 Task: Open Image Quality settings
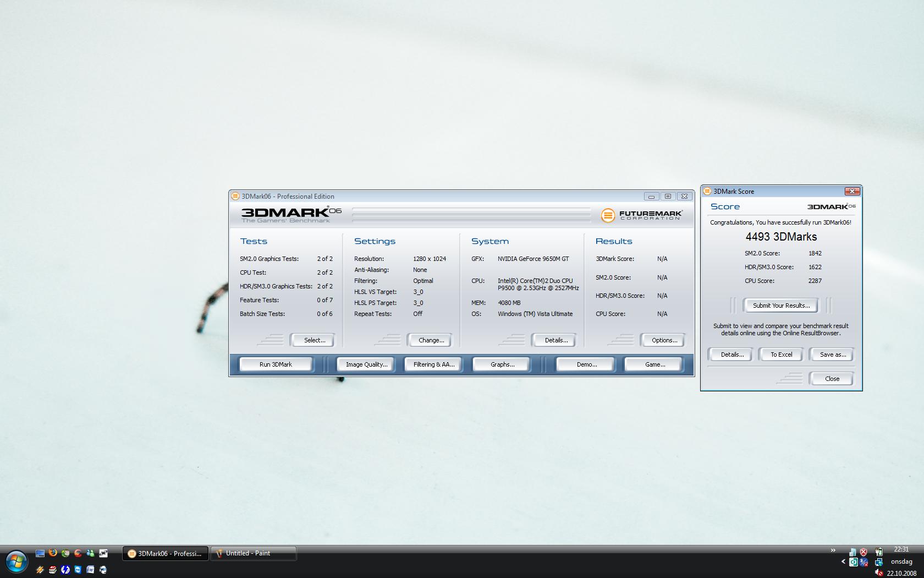pyautogui.click(x=366, y=364)
